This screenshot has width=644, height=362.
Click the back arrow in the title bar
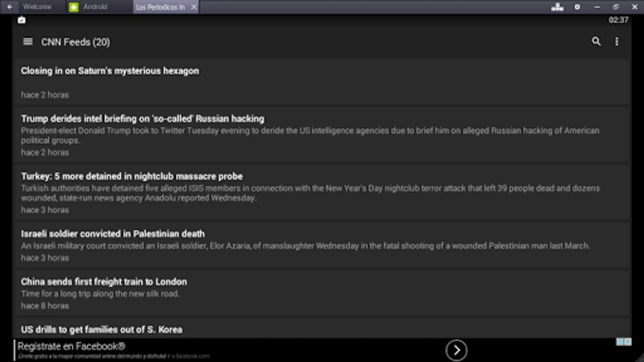10,7
